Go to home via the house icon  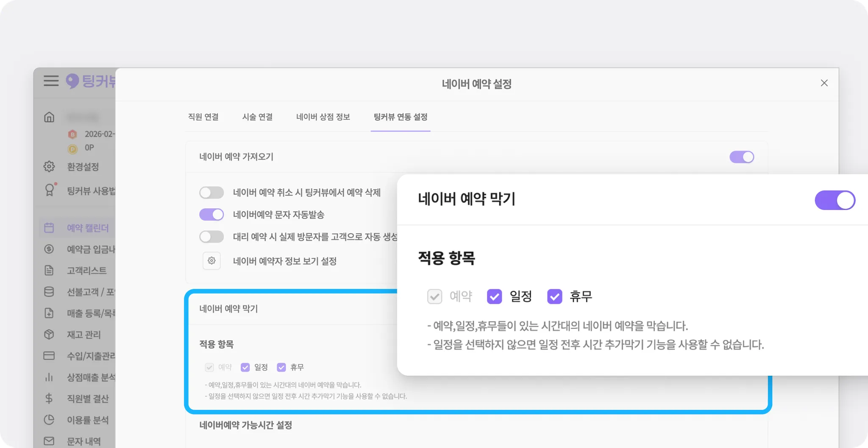(49, 117)
